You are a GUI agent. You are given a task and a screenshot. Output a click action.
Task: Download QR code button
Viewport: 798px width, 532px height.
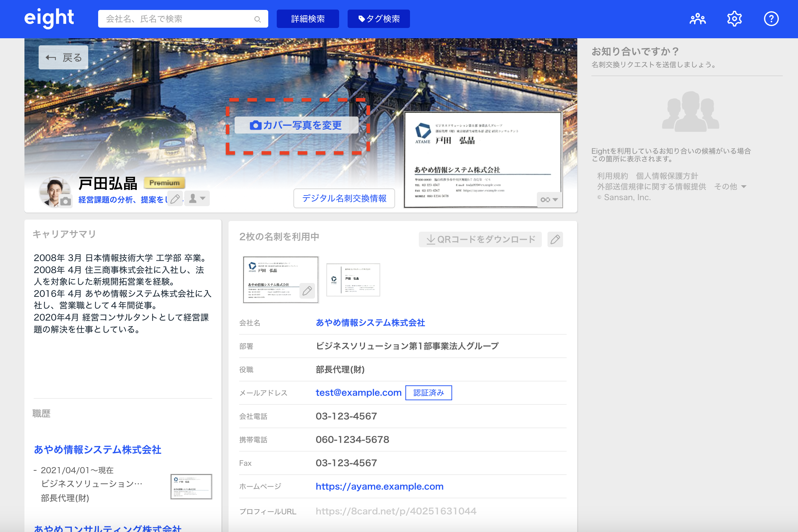click(480, 239)
